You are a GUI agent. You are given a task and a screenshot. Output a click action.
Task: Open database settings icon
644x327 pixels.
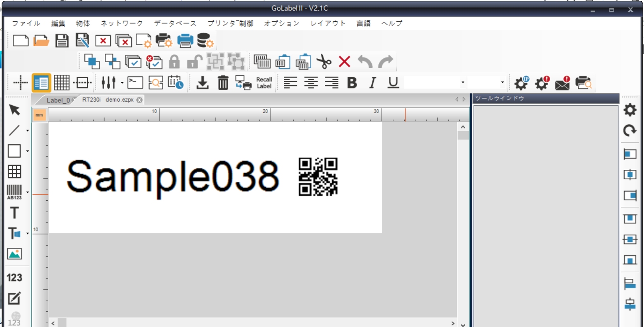(205, 41)
